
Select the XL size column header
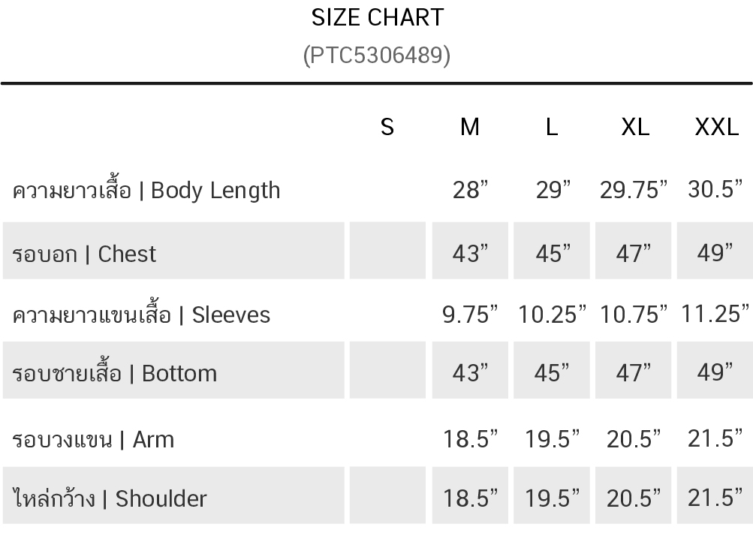click(635, 128)
